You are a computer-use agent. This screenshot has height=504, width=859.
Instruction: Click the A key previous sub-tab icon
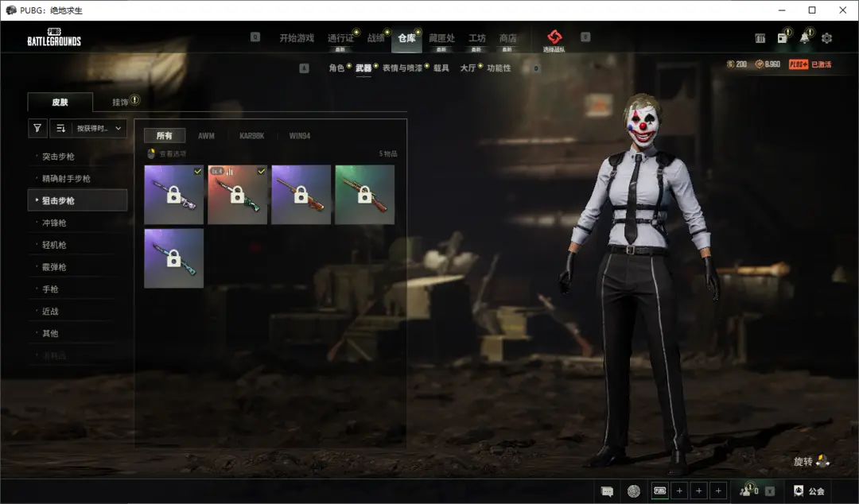point(304,68)
